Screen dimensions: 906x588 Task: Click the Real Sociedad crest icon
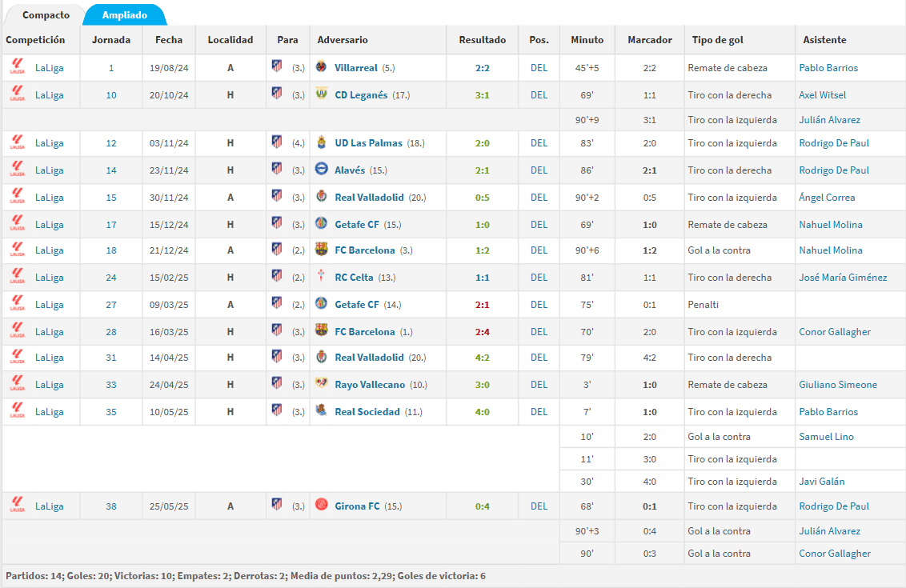coord(321,411)
